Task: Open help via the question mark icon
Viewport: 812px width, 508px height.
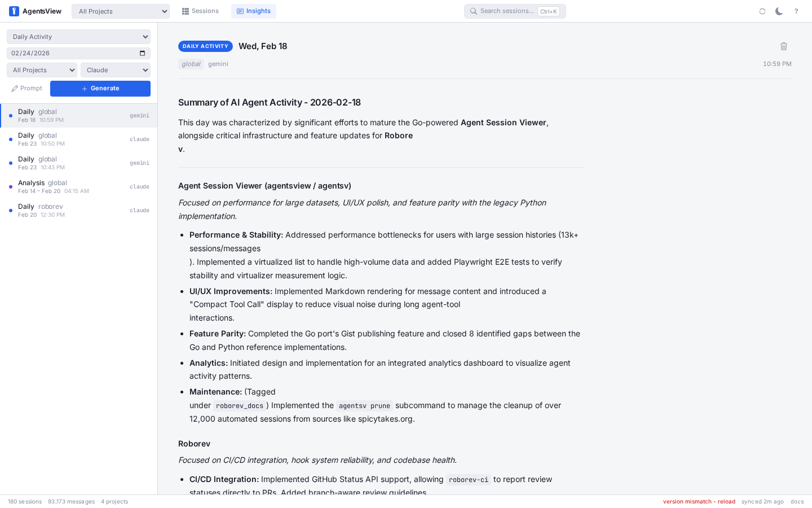Action: pos(796,11)
